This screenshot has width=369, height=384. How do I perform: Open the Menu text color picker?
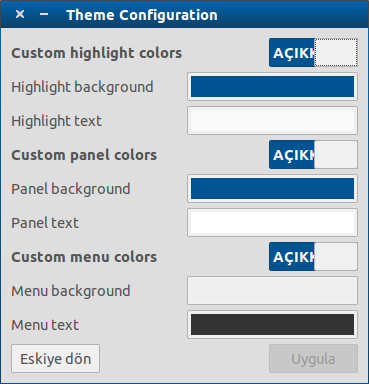coord(272,325)
